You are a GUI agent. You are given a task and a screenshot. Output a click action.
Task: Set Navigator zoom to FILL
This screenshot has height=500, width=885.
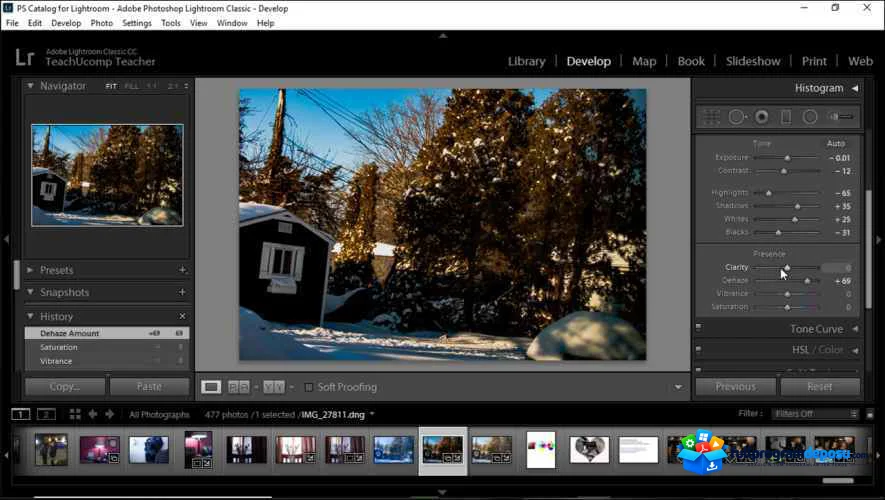(132, 86)
